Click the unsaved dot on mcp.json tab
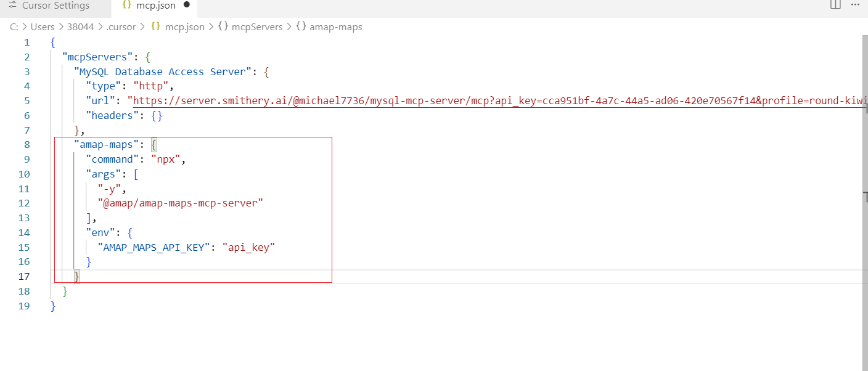 pyautogui.click(x=187, y=5)
